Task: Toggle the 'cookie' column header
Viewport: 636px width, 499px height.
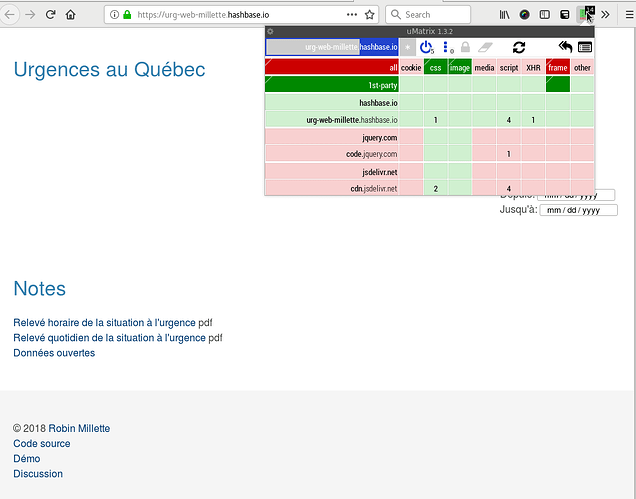Action: point(411,67)
